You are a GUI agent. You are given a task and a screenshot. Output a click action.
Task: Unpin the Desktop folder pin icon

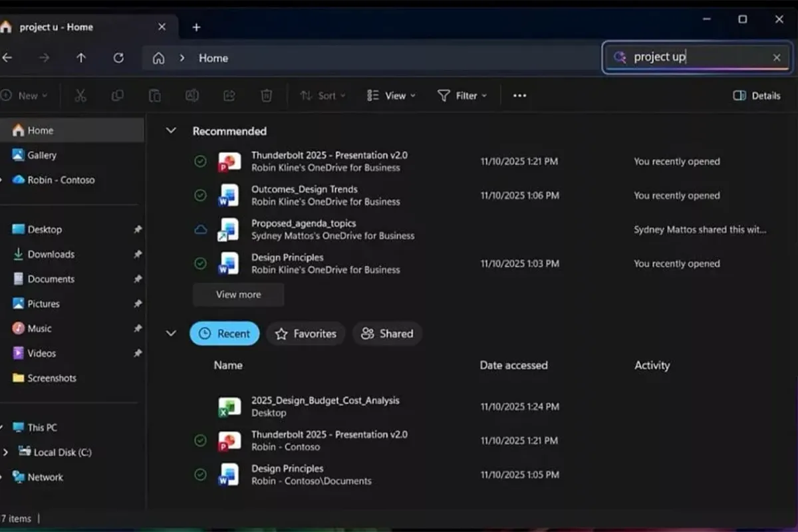click(137, 229)
